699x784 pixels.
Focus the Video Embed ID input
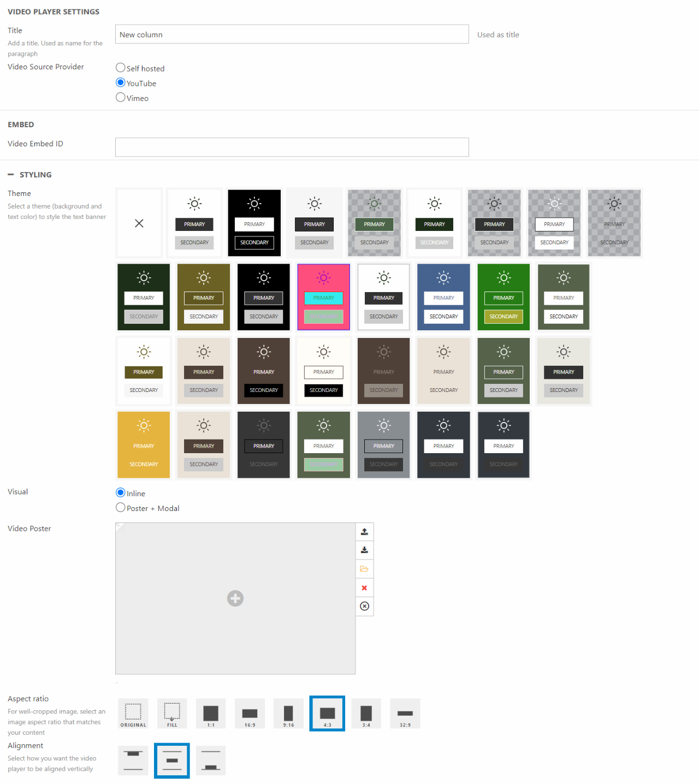coord(292,147)
